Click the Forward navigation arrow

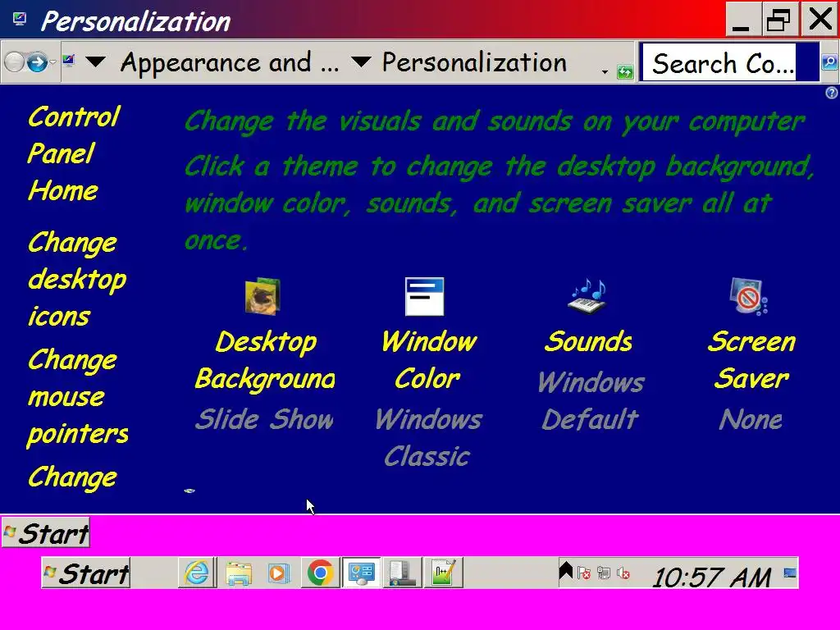[x=37, y=62]
